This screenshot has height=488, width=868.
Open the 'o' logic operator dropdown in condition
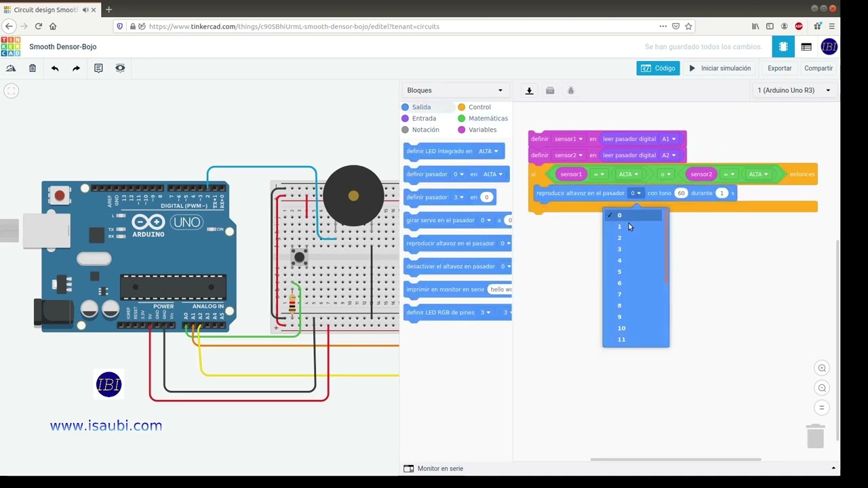click(667, 174)
